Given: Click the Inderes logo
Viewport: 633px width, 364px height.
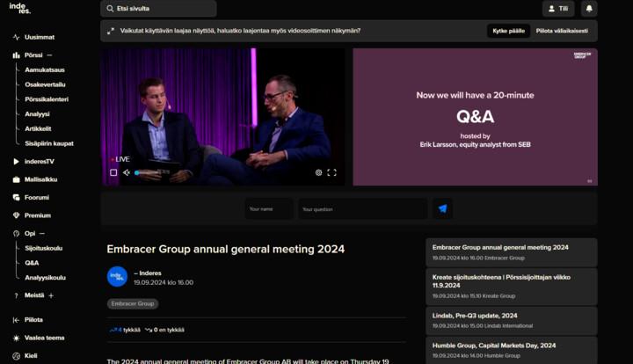Looking at the screenshot, I should 19,8.
